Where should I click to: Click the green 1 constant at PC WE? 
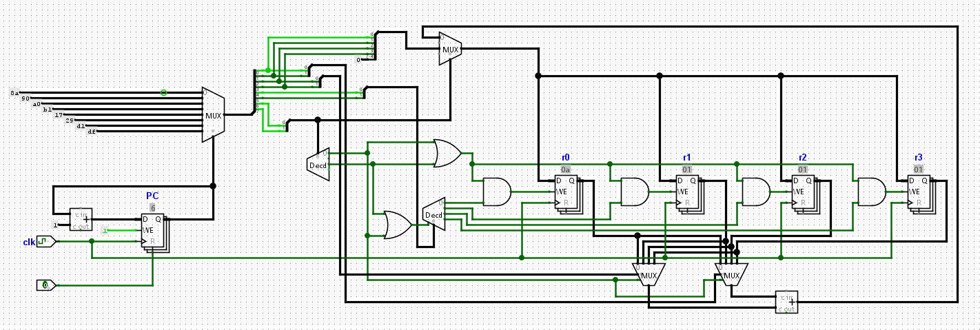105,230
